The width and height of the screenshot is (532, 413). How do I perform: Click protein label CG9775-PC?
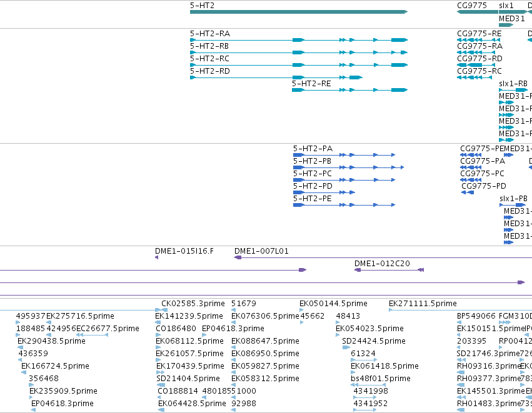[482, 174]
